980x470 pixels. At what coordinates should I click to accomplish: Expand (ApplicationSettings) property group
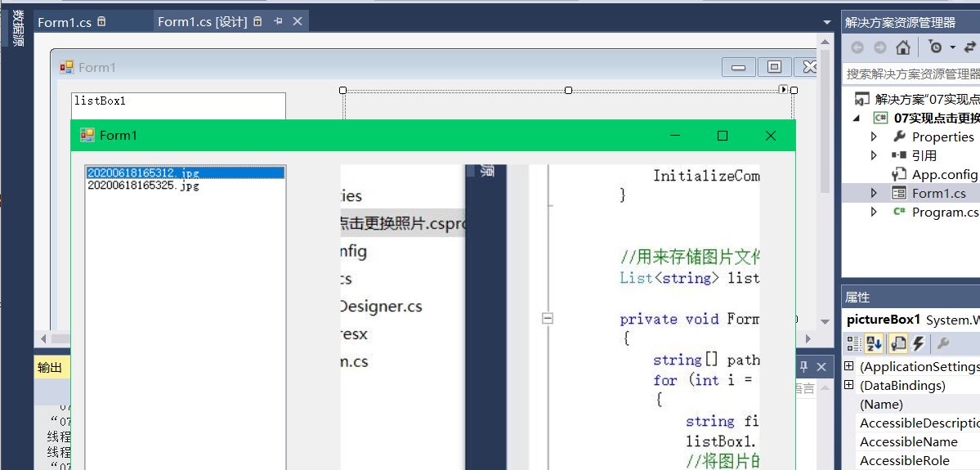pos(848,366)
